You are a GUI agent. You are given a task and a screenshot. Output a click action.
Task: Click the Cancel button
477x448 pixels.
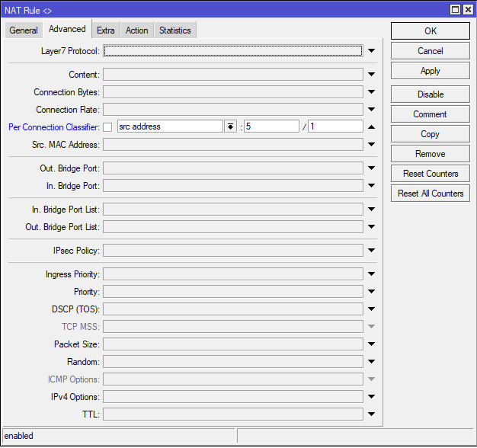[431, 51]
